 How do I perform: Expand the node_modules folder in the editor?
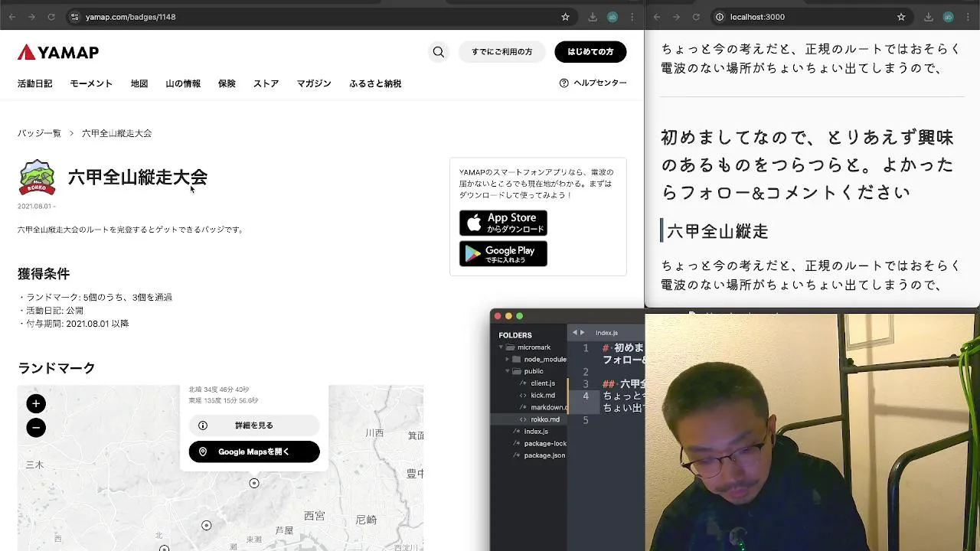[x=507, y=359]
